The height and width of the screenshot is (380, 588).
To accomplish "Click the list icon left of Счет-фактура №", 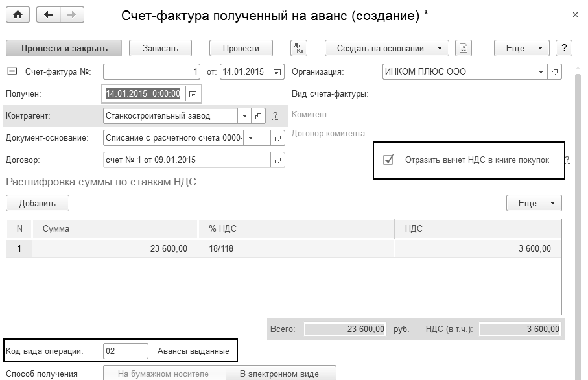I will click(12, 71).
